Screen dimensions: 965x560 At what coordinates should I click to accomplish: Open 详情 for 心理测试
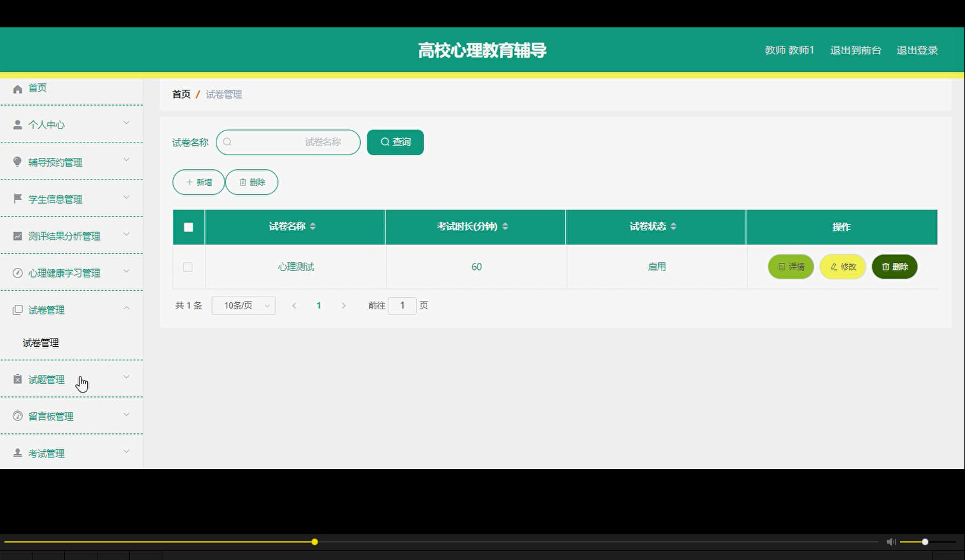[x=791, y=267]
